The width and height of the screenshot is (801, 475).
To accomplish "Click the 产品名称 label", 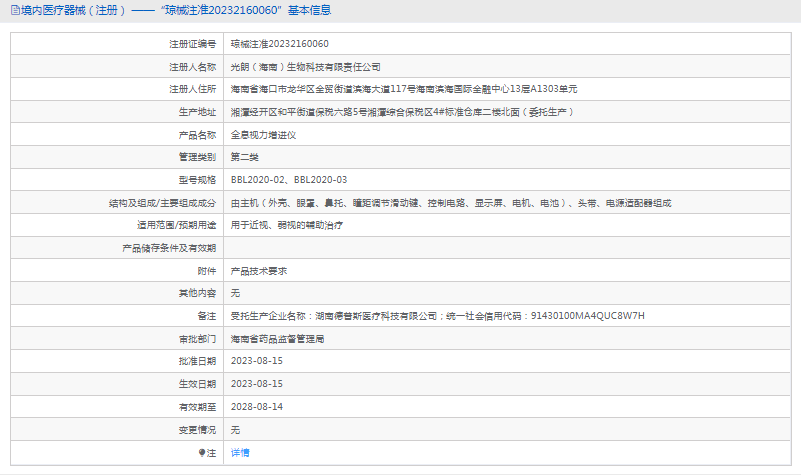I will point(197,135).
